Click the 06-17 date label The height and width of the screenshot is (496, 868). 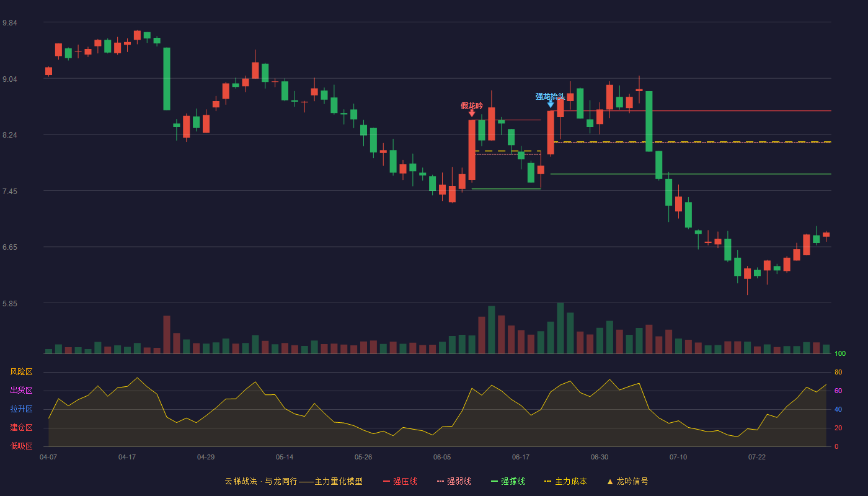521,457
